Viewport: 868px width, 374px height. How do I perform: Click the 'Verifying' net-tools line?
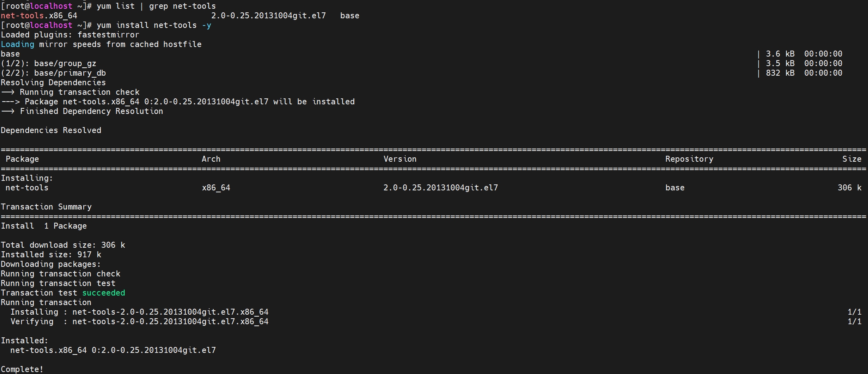tap(139, 321)
